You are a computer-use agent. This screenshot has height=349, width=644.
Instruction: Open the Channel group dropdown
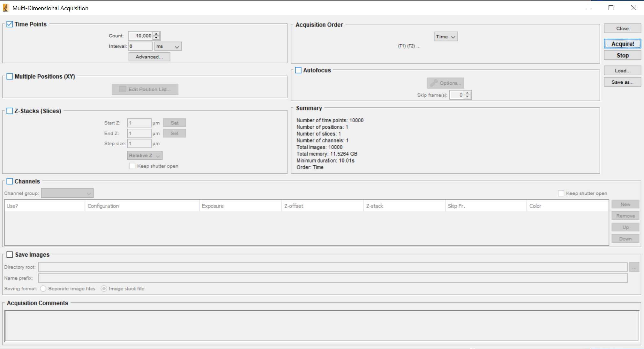(67, 193)
